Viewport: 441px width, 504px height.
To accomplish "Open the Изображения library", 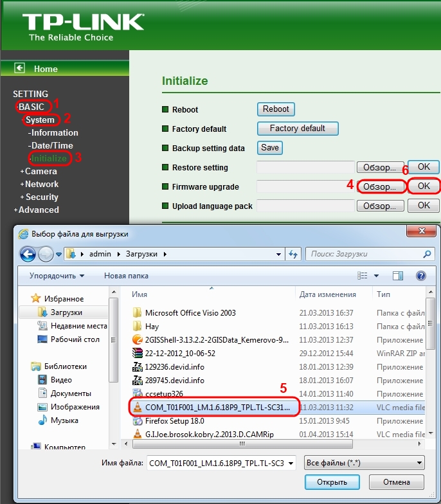I will click(68, 406).
